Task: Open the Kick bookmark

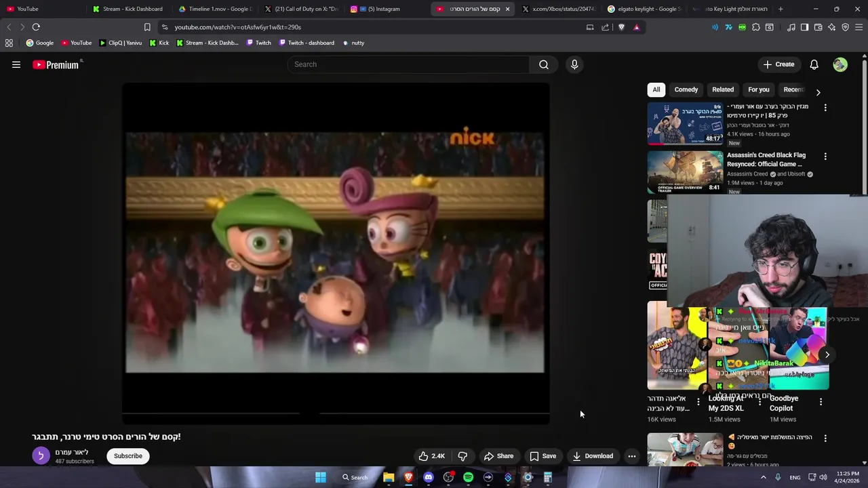Action: tap(159, 43)
